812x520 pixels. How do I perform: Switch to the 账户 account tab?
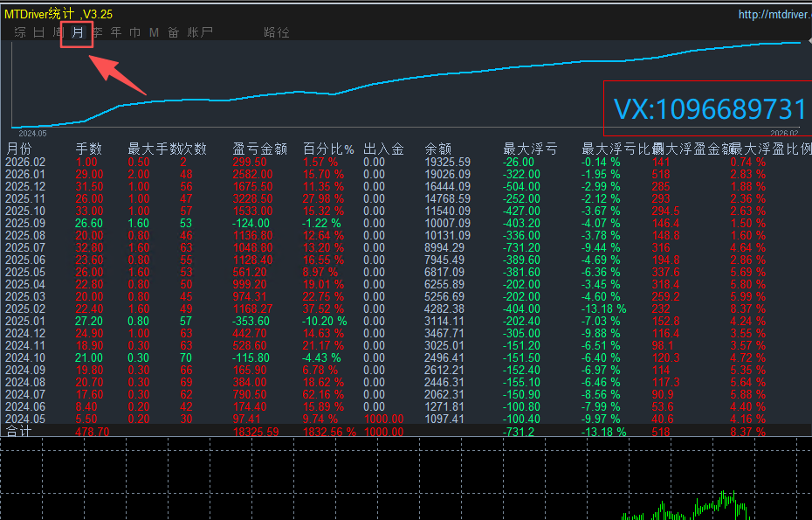coord(200,33)
